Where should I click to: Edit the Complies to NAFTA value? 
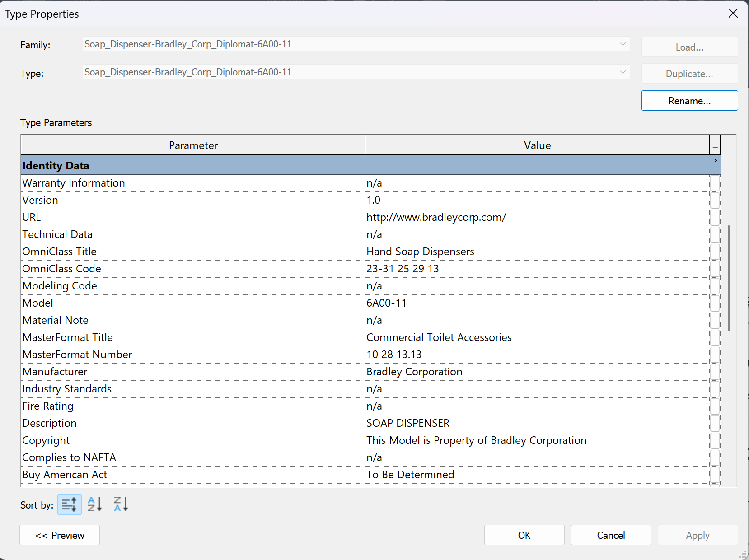click(537, 457)
